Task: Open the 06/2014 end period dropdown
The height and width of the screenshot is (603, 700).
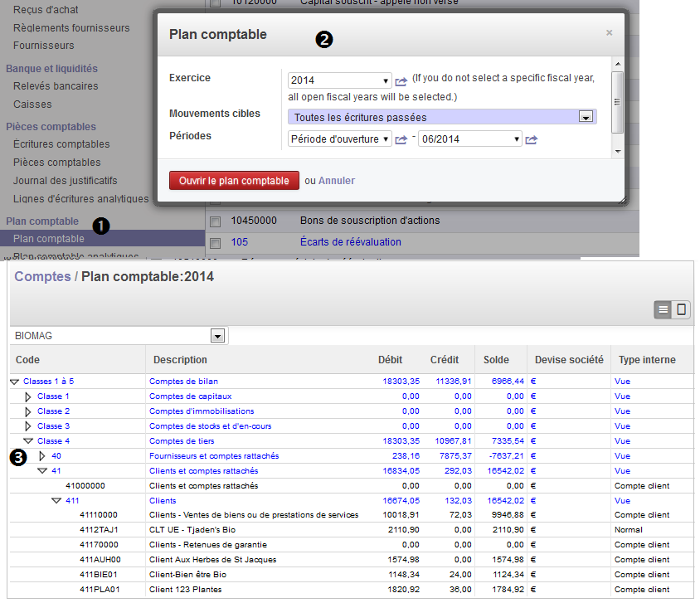Action: coord(470,139)
